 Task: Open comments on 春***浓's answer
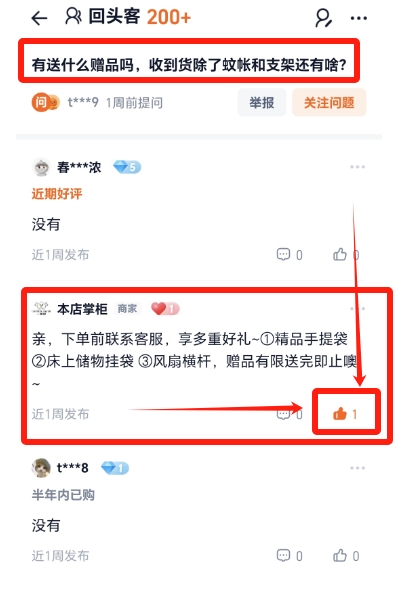tap(289, 255)
